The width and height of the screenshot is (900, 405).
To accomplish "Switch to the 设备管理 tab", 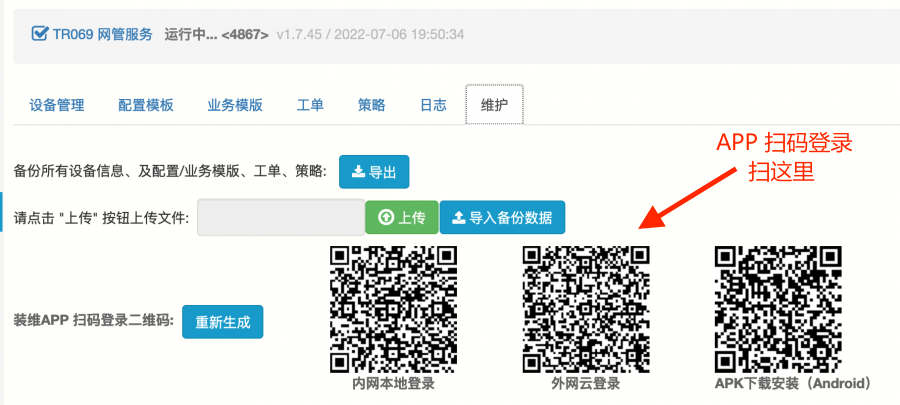I will tap(57, 105).
